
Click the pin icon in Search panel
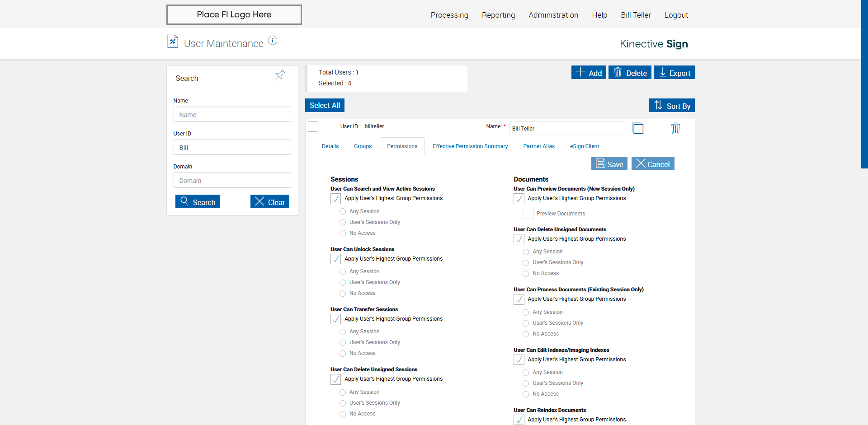point(280,75)
